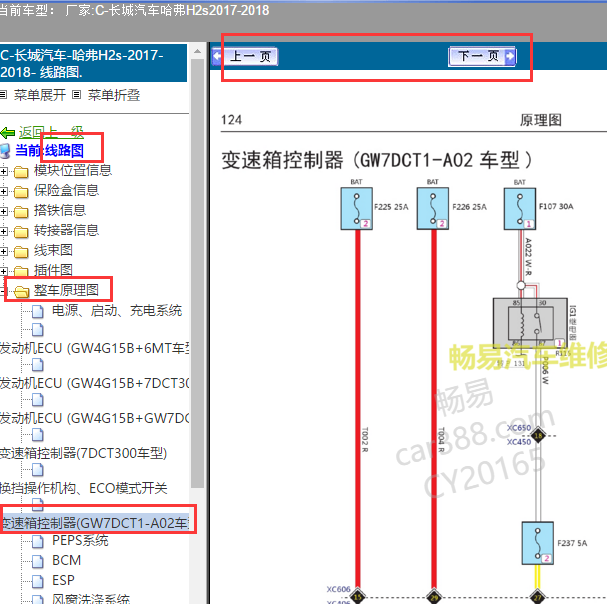Open 发动机ECU (GW4G15B+6MT车型) page

[x=94, y=348]
